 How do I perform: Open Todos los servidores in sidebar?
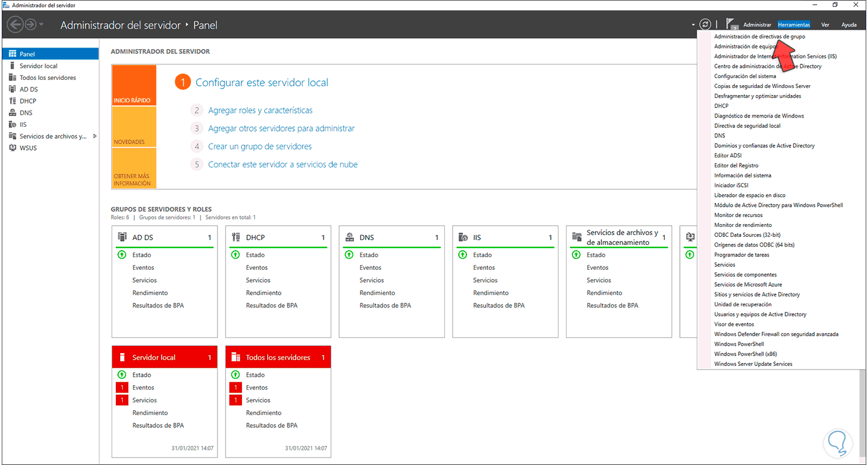47,78
